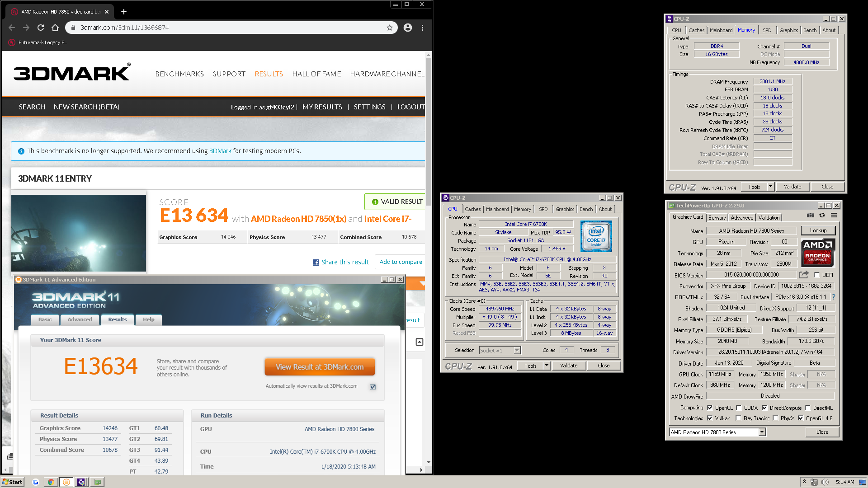Toggle the DirectCompute checkbox
Viewport: 868px width, 488px height.
[x=764, y=408]
